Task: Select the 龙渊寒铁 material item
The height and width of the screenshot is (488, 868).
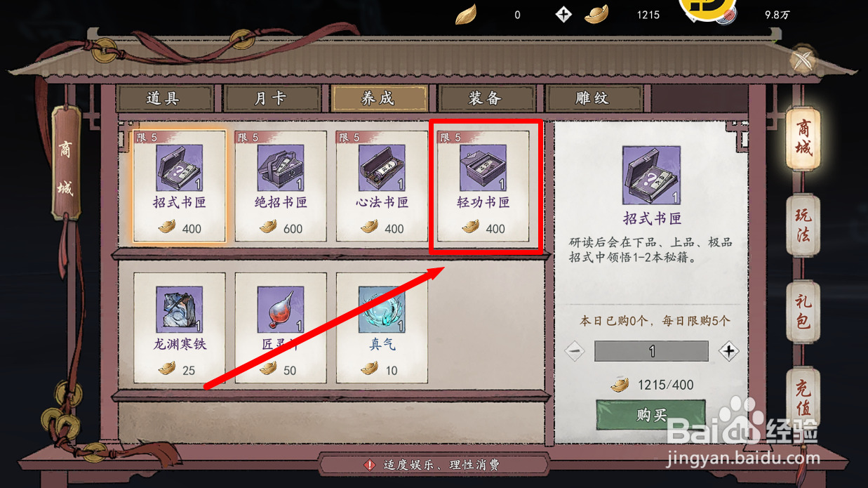Action: (180, 328)
